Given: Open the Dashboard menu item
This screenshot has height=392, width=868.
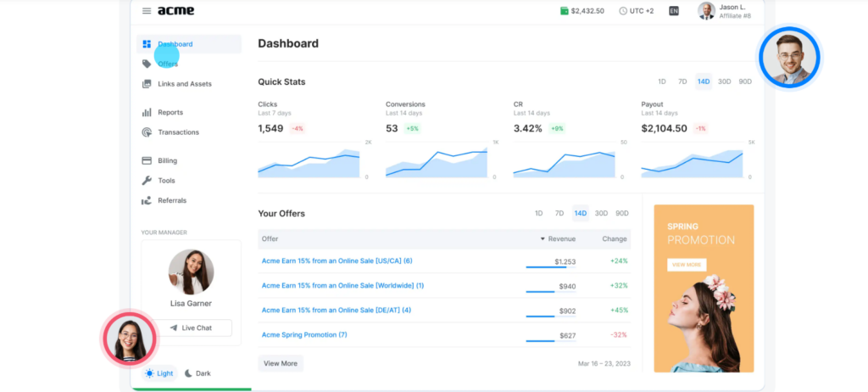Looking at the screenshot, I should 189,44.
